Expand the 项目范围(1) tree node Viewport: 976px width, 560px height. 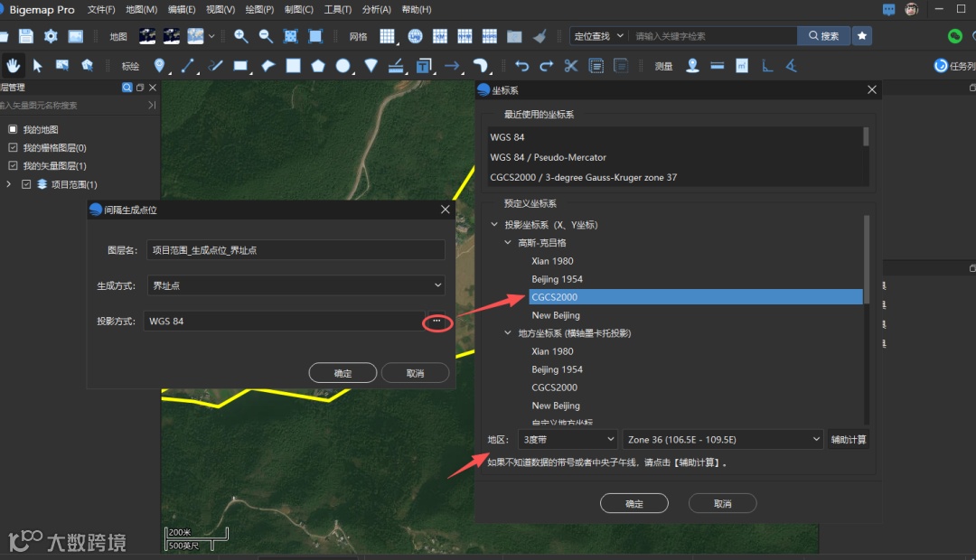click(x=9, y=184)
